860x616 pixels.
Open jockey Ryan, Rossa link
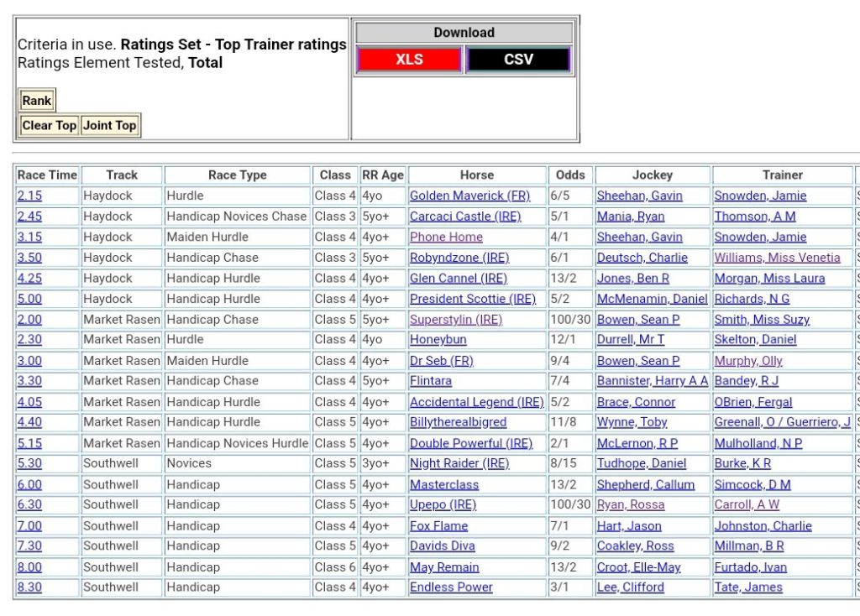630,504
